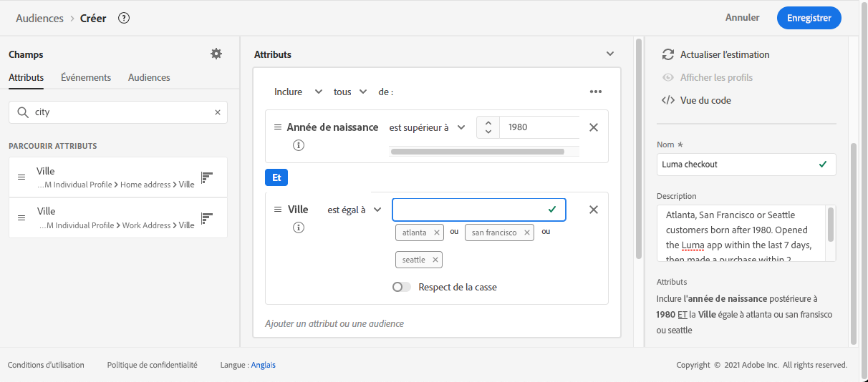
Task: Click the Nom input field
Action: point(738,164)
